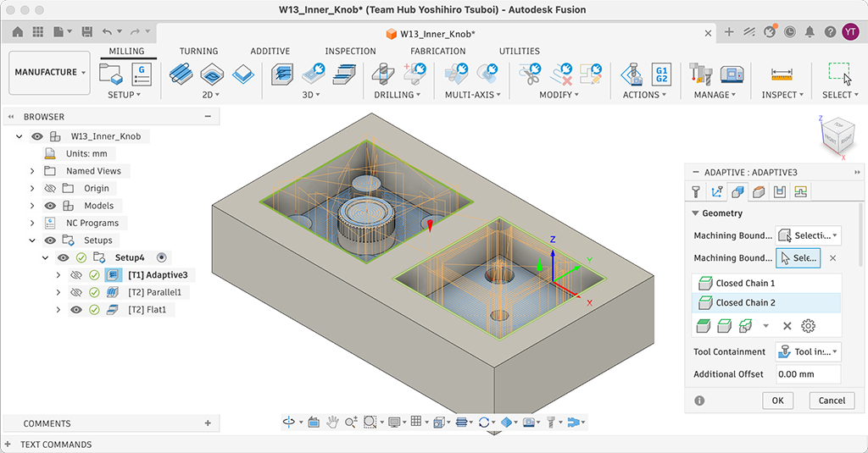Click the job status clock icon

pos(789,32)
